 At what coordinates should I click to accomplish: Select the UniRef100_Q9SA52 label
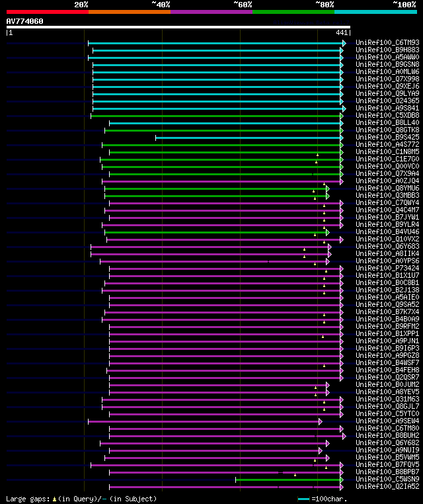coord(387,305)
